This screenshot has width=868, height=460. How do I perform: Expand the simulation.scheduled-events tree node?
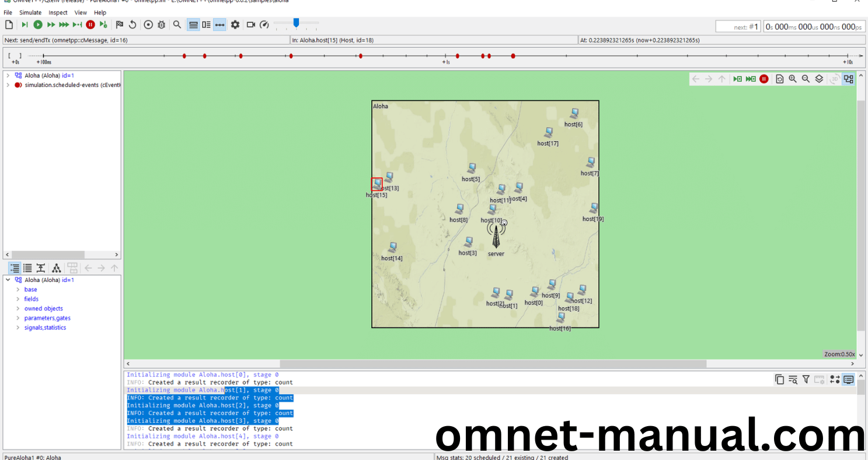(8, 85)
